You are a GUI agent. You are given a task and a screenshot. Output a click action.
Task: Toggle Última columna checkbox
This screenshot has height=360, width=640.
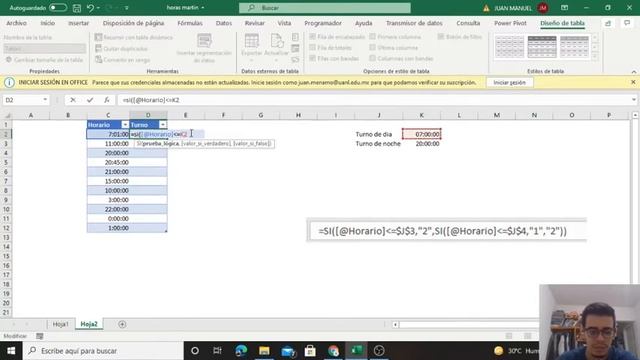(x=372, y=48)
